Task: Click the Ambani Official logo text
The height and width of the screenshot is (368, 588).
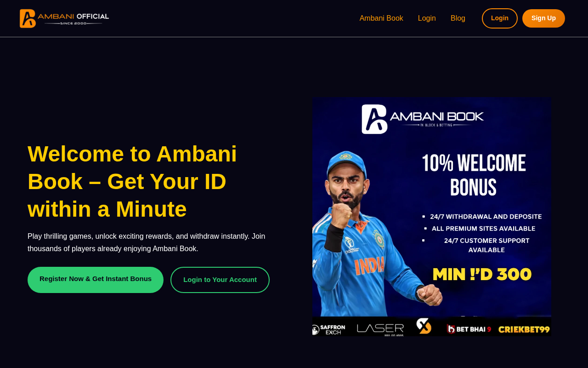Action: pos(73,18)
